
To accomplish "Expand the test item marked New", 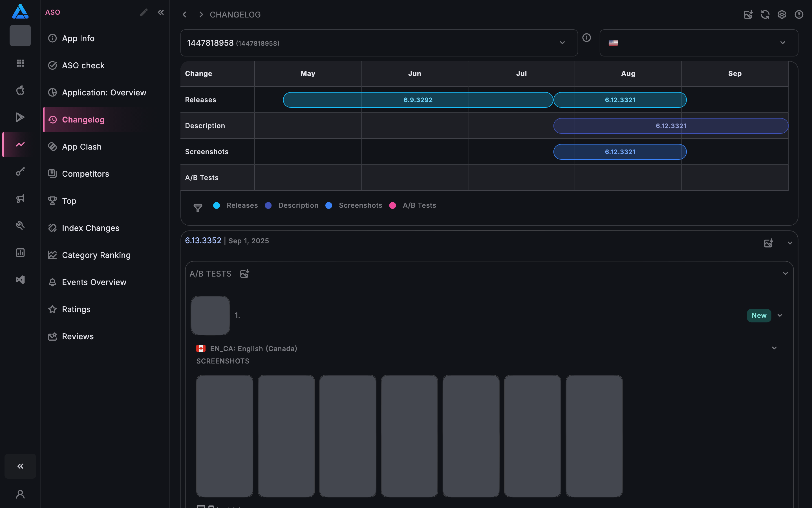I will point(780,316).
